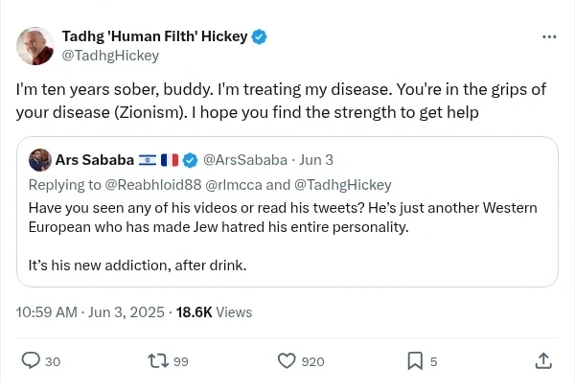This screenshot has height=392, width=575.
Task: Click verified badge next to Ars Sababa
Action: point(191,159)
